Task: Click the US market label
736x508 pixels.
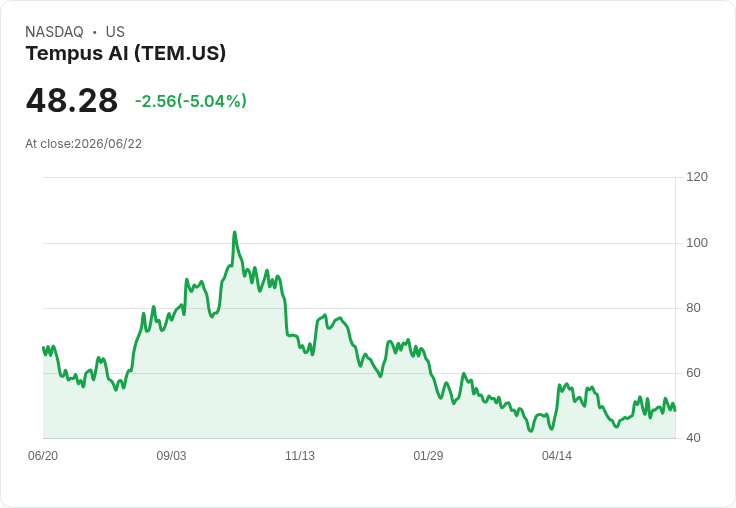Action: [115, 32]
